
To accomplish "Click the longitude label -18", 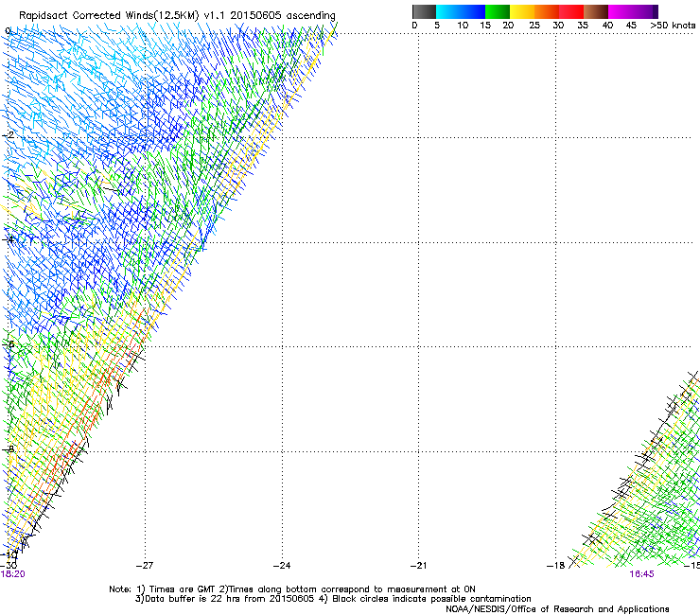I will pyautogui.click(x=555, y=566).
